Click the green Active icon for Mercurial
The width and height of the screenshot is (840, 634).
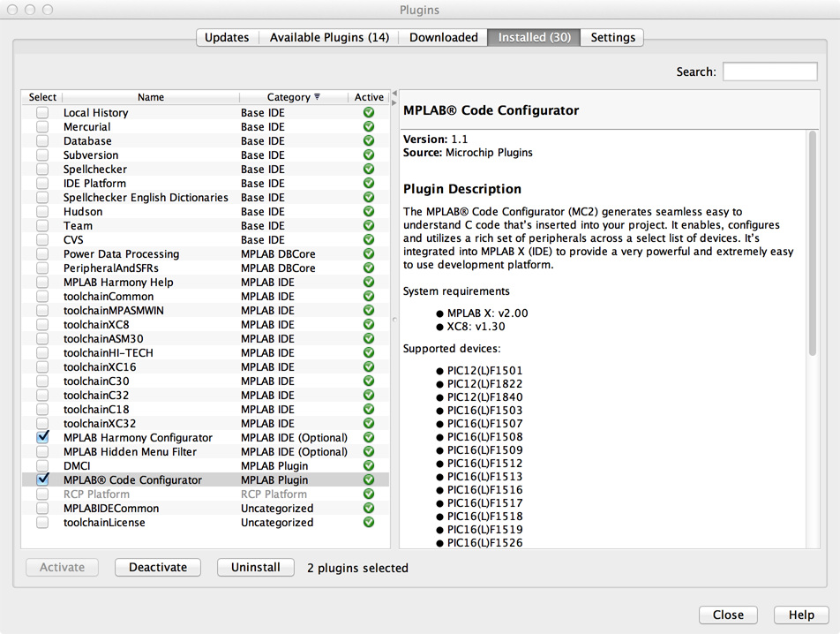[x=369, y=127]
